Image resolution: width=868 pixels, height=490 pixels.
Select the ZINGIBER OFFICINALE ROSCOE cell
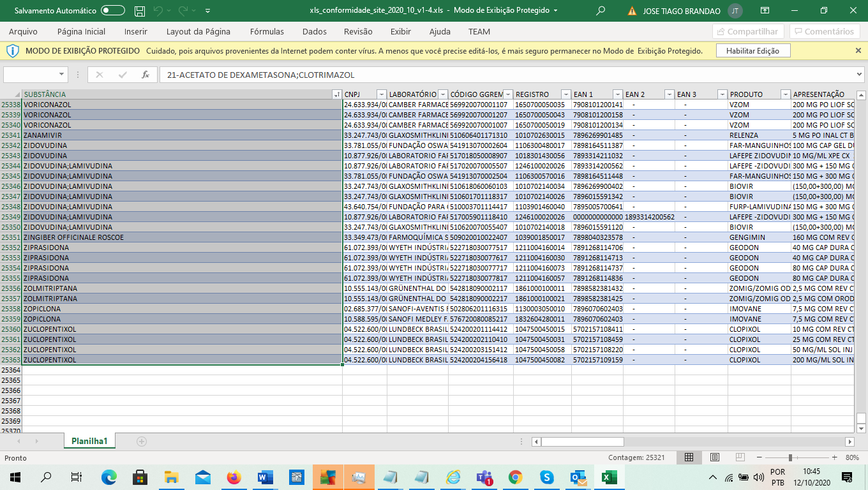pyautogui.click(x=182, y=237)
